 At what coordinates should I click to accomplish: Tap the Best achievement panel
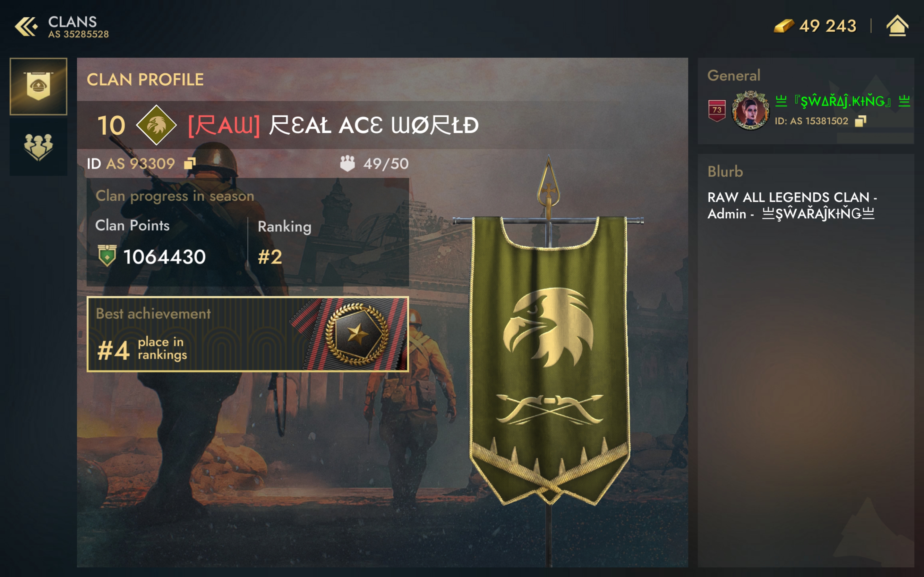(247, 334)
